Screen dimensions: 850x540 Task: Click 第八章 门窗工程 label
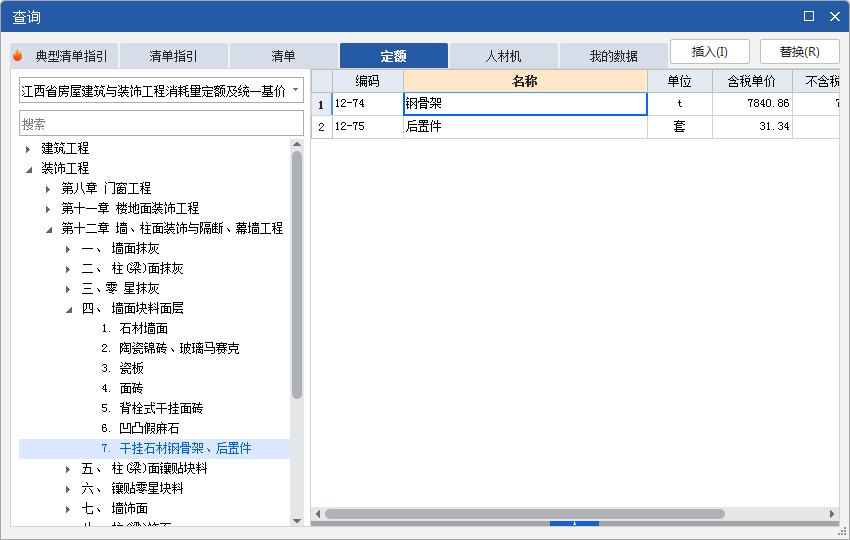(x=106, y=189)
